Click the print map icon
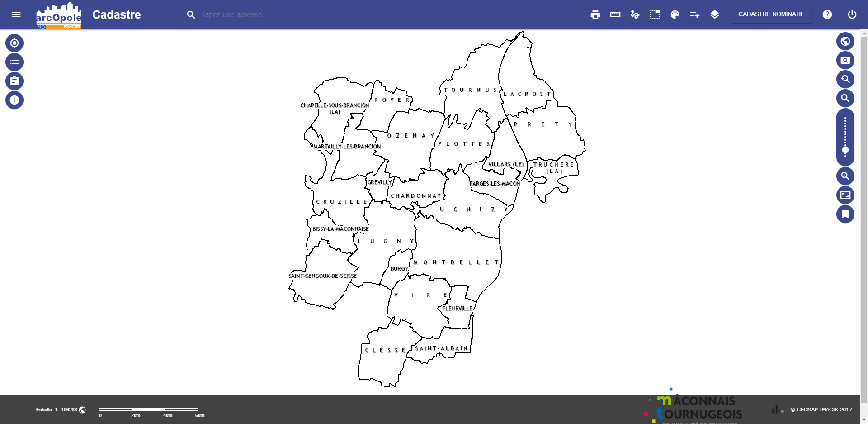 [595, 14]
